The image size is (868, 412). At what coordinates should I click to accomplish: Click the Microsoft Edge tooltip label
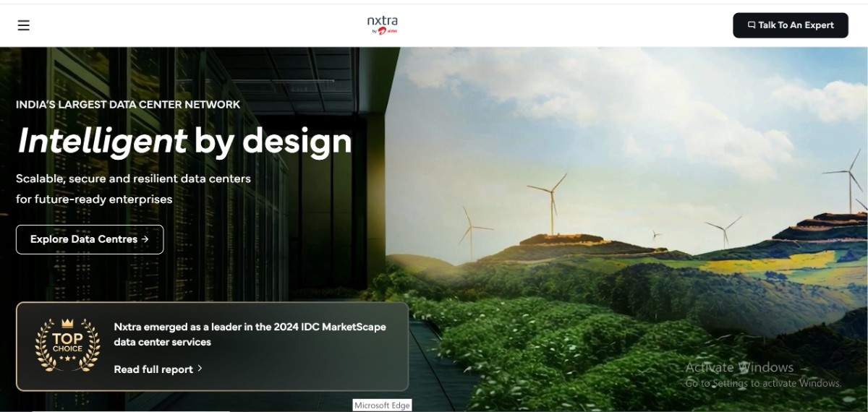pyautogui.click(x=382, y=405)
